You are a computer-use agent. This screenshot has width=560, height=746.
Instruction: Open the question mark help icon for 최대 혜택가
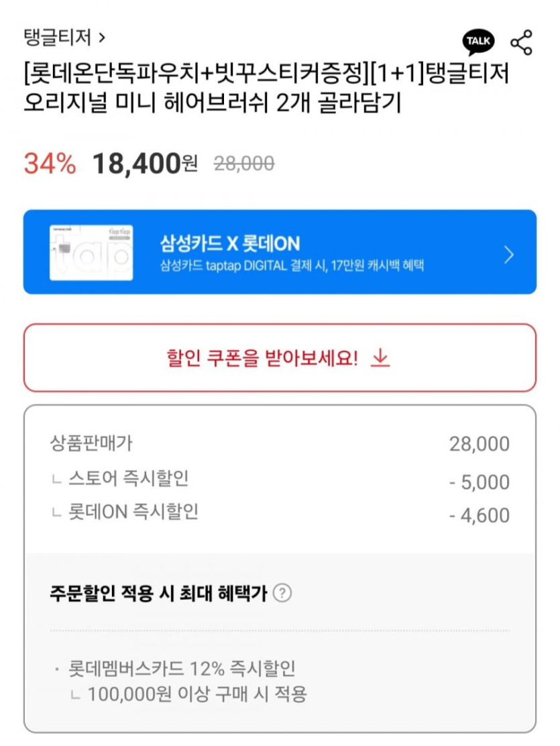(x=284, y=593)
